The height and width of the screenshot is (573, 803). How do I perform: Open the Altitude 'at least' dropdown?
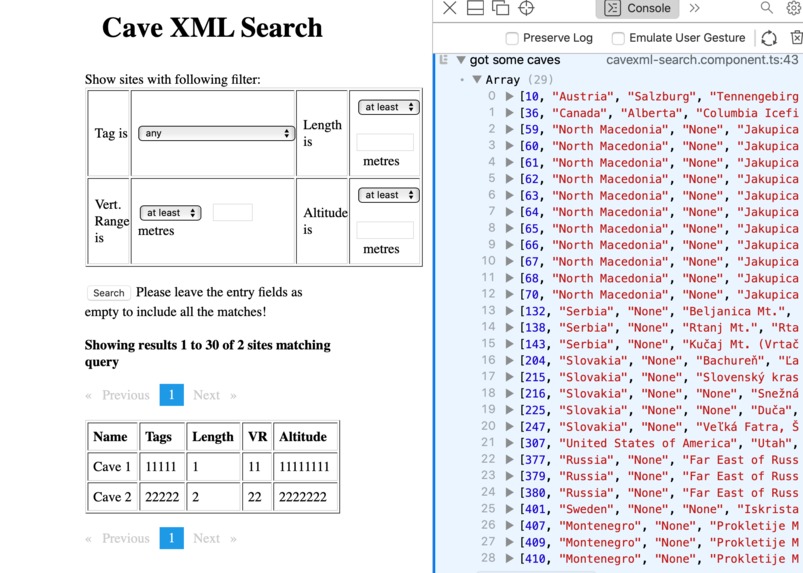click(x=389, y=195)
